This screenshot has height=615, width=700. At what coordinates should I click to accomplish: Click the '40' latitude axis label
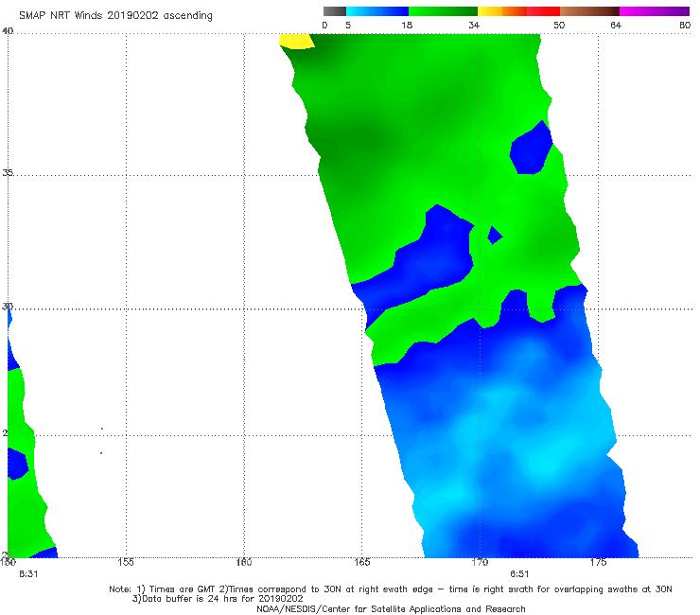(8, 31)
